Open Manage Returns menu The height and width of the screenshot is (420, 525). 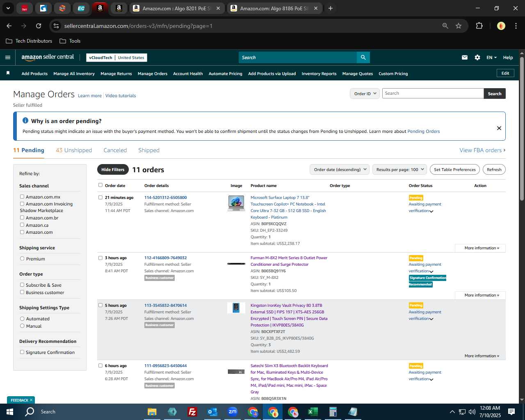[x=116, y=73]
